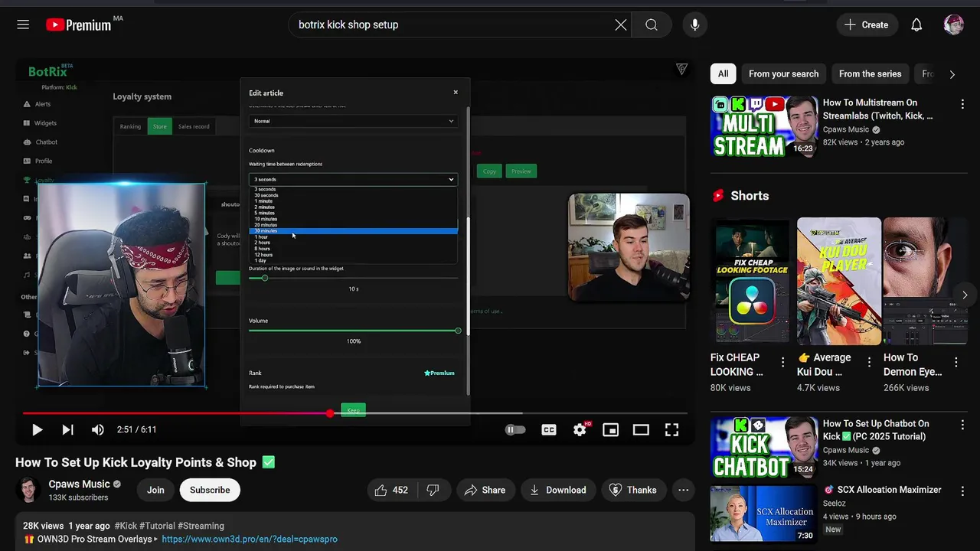Close the Edit article dialog in the video
This screenshot has width=980, height=551.
[x=456, y=92]
